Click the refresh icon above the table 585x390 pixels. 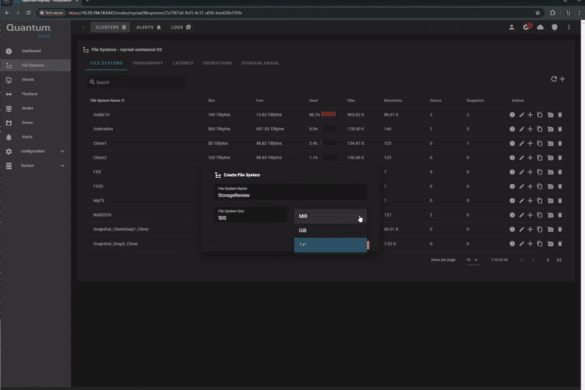tap(554, 79)
